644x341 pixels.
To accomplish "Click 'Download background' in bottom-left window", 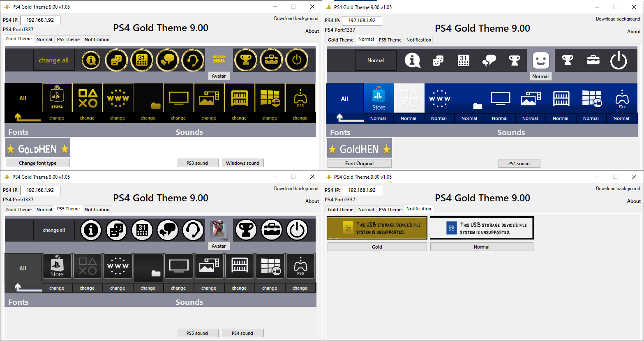I will (x=296, y=189).
